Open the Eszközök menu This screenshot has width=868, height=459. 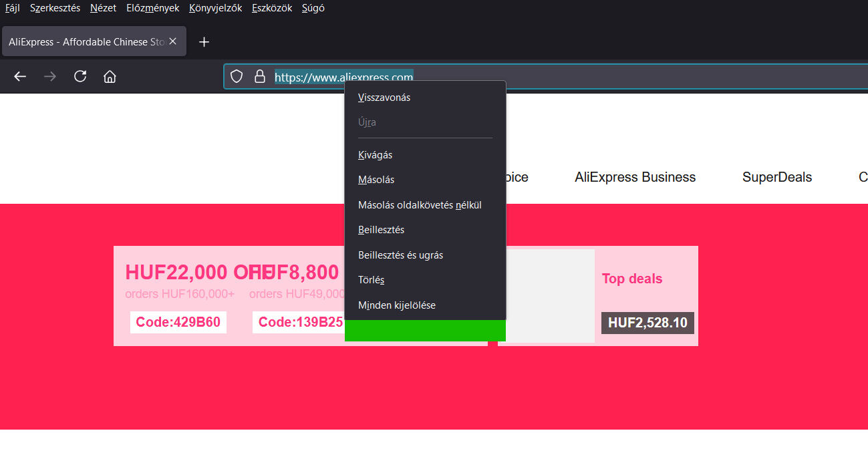272,8
